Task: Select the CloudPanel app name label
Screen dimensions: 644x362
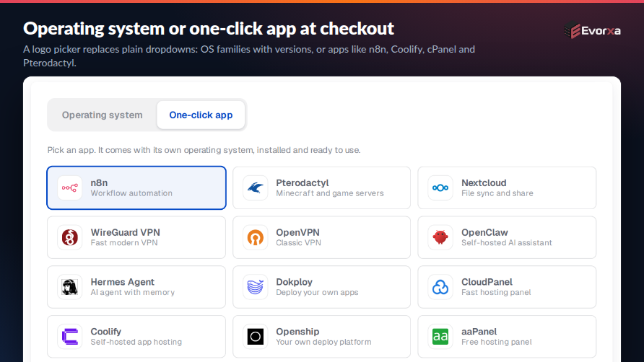Action: (x=487, y=282)
